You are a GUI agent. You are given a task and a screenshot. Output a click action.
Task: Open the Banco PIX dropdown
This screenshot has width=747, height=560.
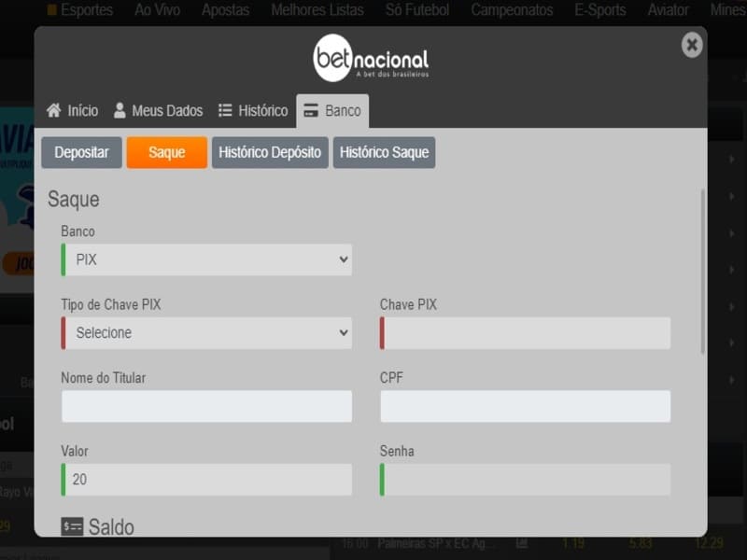(206, 259)
